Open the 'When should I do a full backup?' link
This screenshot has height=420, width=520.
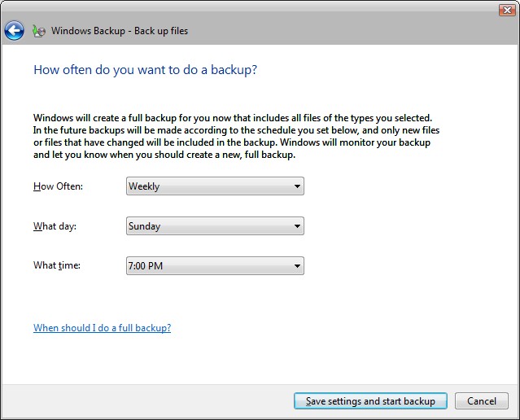pyautogui.click(x=102, y=328)
